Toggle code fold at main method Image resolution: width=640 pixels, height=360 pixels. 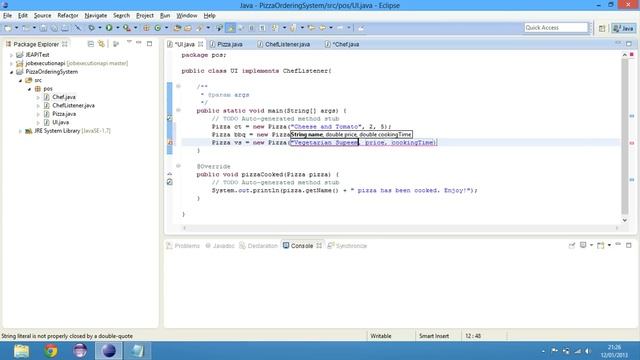(x=178, y=110)
